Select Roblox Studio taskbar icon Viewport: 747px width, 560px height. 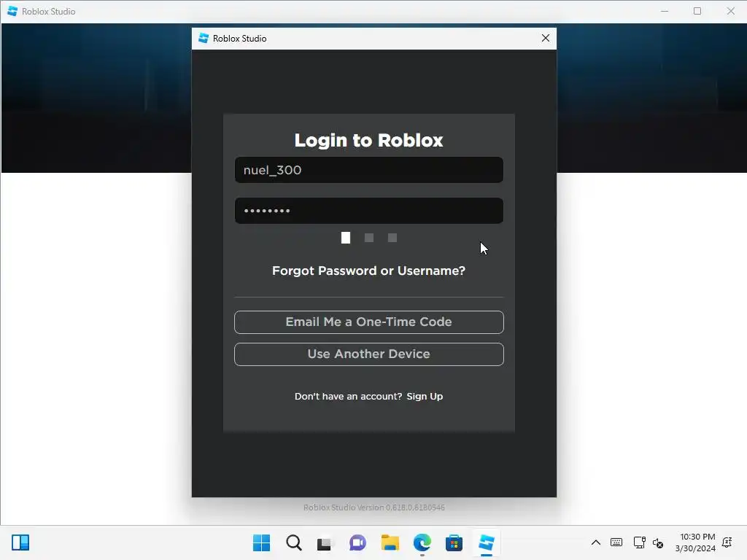(x=487, y=542)
